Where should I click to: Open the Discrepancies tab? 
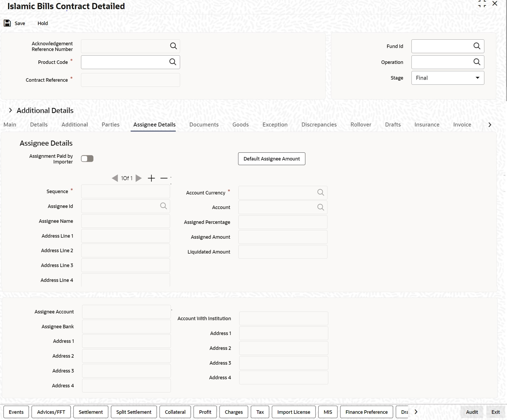click(319, 125)
